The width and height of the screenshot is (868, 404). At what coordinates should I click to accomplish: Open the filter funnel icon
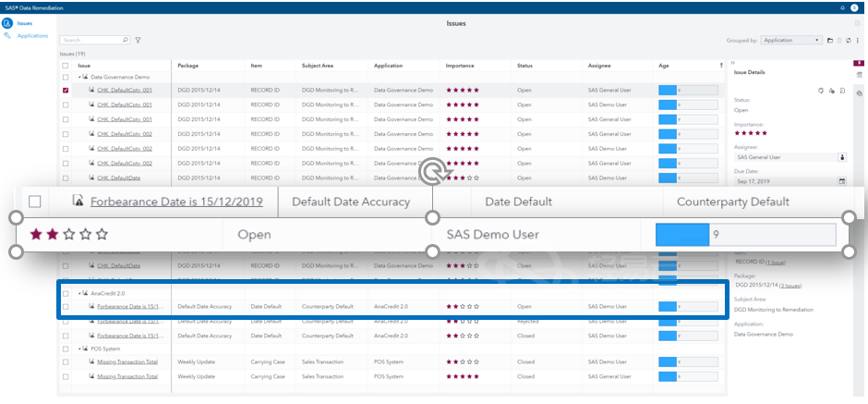pos(138,40)
